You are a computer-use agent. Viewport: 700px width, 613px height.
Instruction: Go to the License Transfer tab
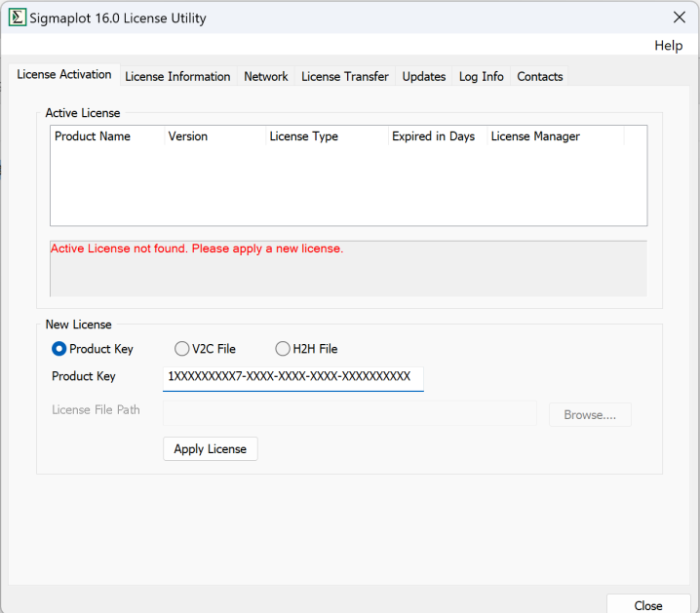pyautogui.click(x=345, y=77)
